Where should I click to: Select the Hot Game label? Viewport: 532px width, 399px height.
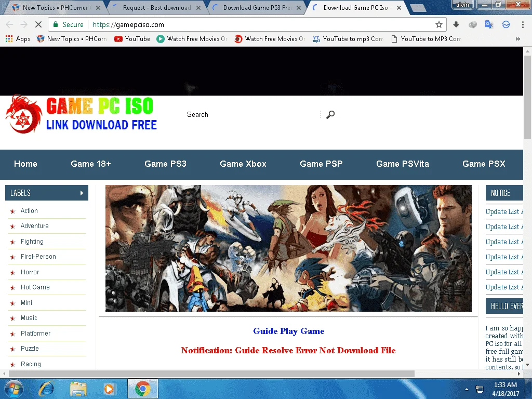pyautogui.click(x=35, y=287)
